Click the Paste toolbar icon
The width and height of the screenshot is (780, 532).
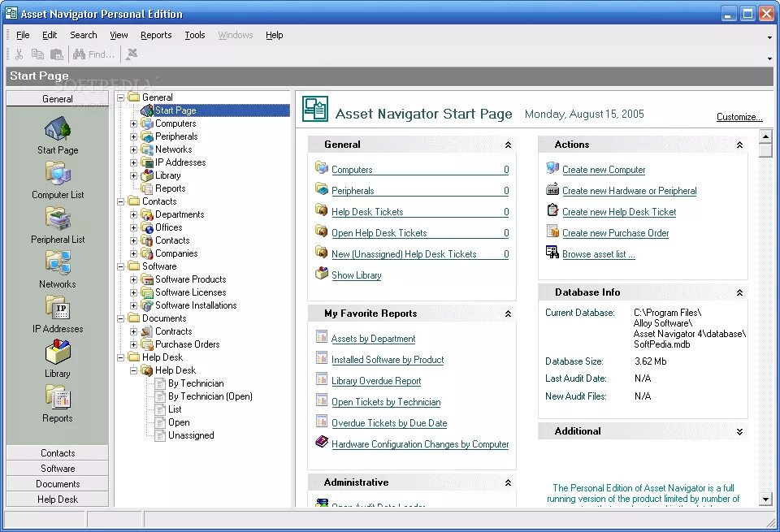[x=57, y=54]
